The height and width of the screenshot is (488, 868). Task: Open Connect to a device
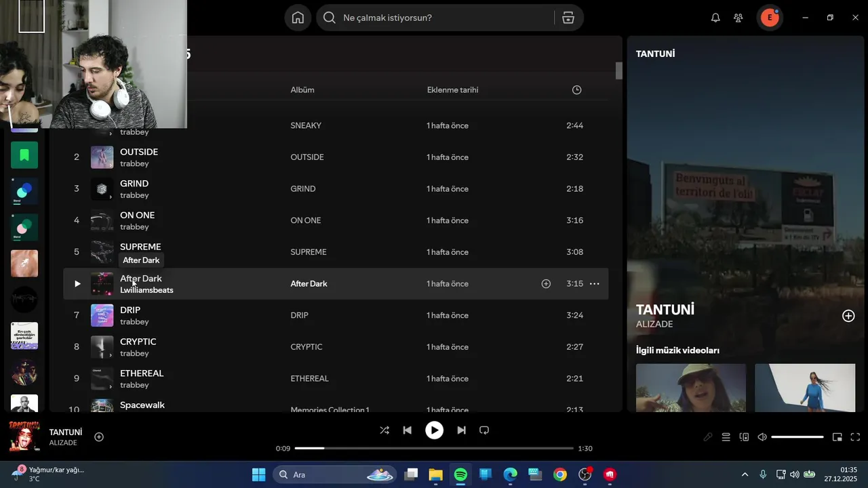[744, 437]
